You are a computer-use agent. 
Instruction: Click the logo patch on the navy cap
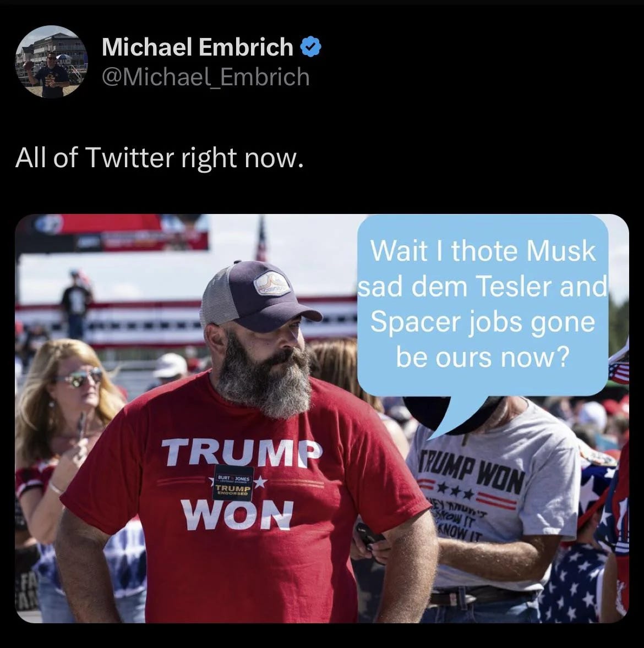click(271, 284)
